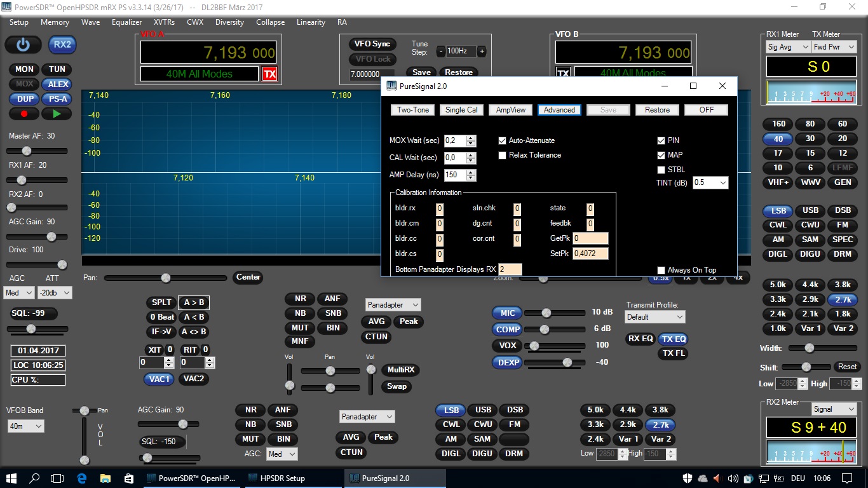Launch Edge browser from taskbar

(x=81, y=478)
